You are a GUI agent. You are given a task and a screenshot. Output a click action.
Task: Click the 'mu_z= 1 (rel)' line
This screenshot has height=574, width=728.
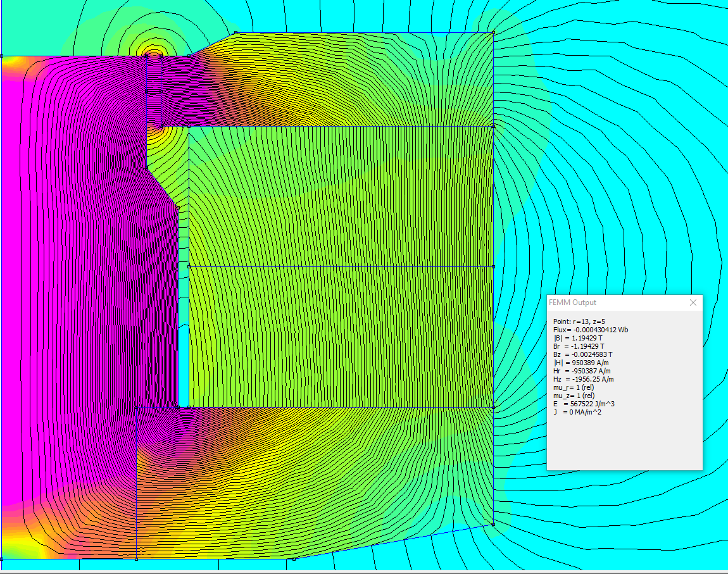click(574, 396)
